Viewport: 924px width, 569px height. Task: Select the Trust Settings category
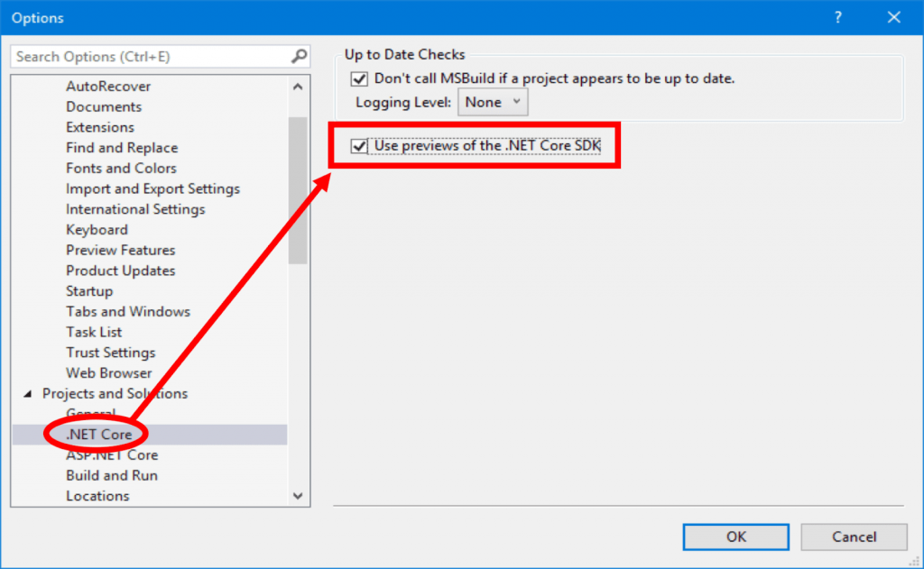[111, 352]
